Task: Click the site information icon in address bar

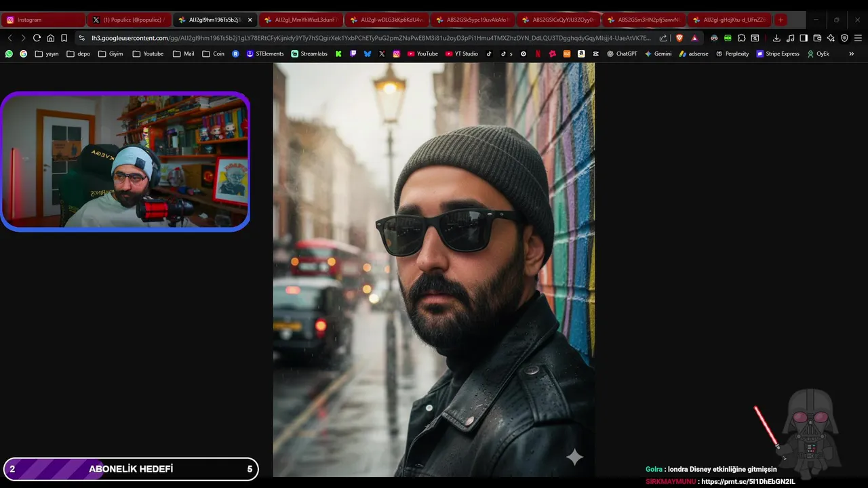Action: (x=82, y=38)
